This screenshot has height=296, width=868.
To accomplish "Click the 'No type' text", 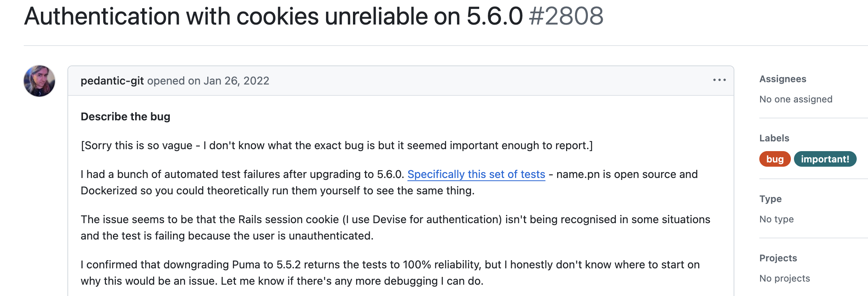I will (776, 219).
